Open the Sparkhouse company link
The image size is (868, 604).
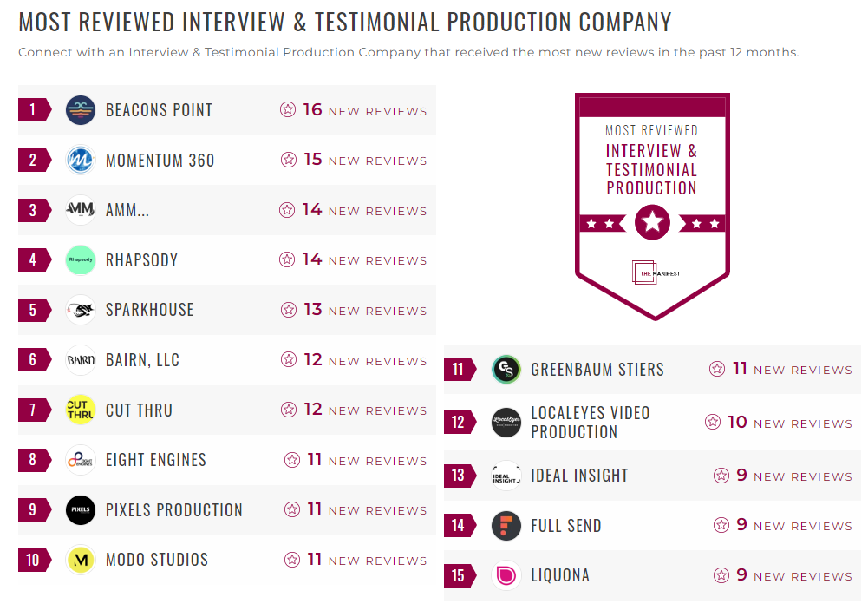[149, 310]
